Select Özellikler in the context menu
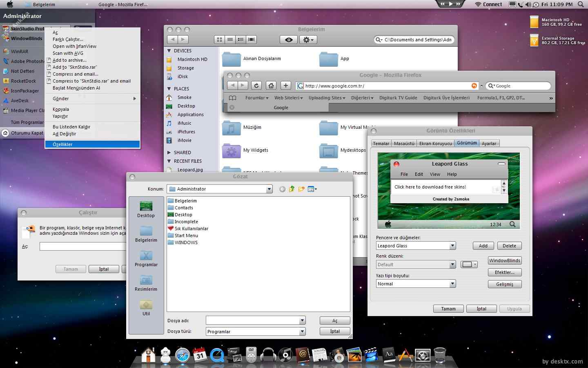The image size is (588, 368). [x=93, y=144]
